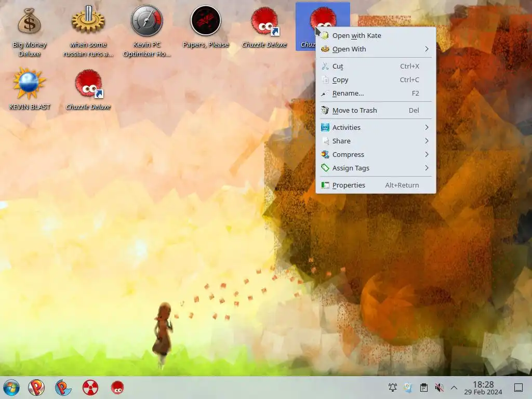Select Chuzzle Deluxe shortcut next to Papers, Please
Image resolution: width=532 pixels, height=399 pixels.
[x=264, y=21]
